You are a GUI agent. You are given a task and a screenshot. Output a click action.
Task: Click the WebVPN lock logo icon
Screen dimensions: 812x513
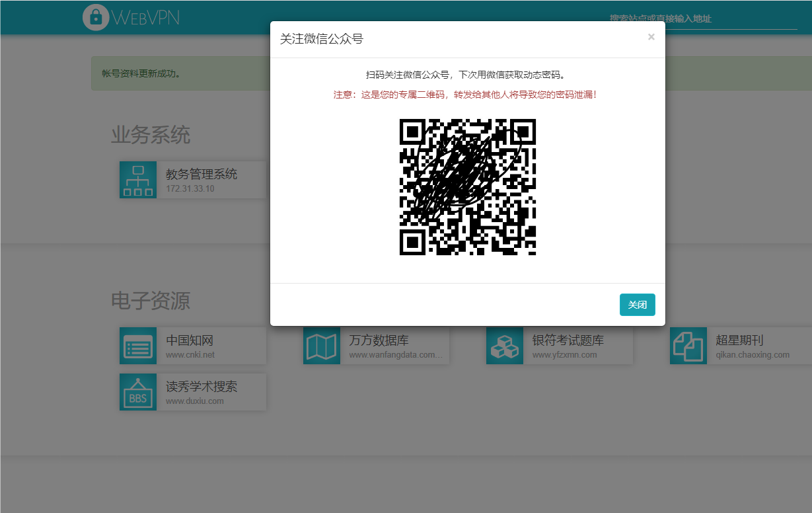(96, 17)
